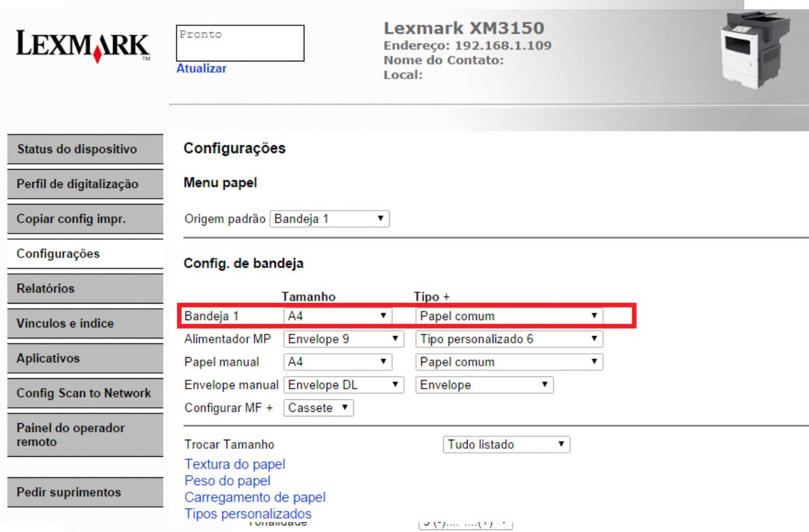Open Bandeja 1 Tamanho dropdown

[x=338, y=316]
